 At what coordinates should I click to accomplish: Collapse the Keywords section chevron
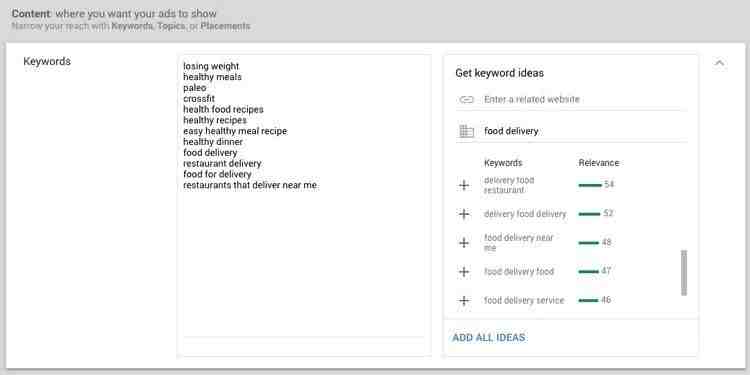coord(719,63)
